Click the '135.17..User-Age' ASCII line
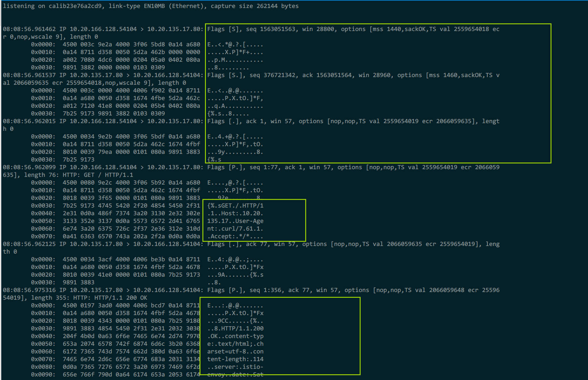 235,221
